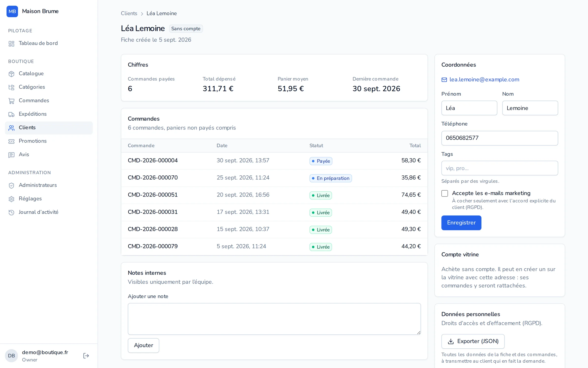Click Exporter (JSON) button
The height and width of the screenshot is (368, 588).
tap(473, 341)
